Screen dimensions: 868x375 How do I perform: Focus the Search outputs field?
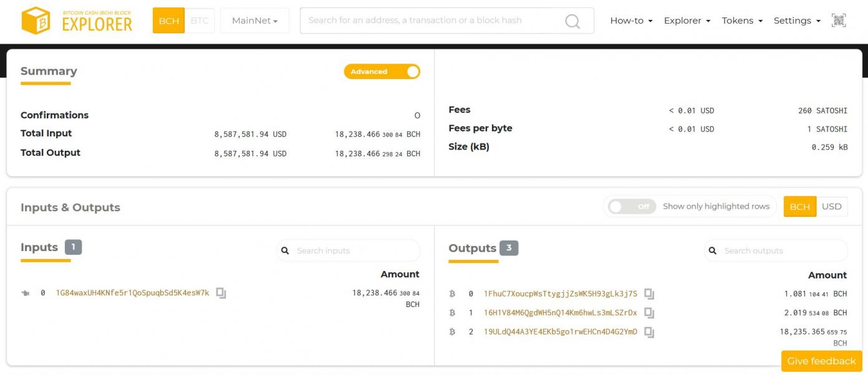[x=783, y=251]
